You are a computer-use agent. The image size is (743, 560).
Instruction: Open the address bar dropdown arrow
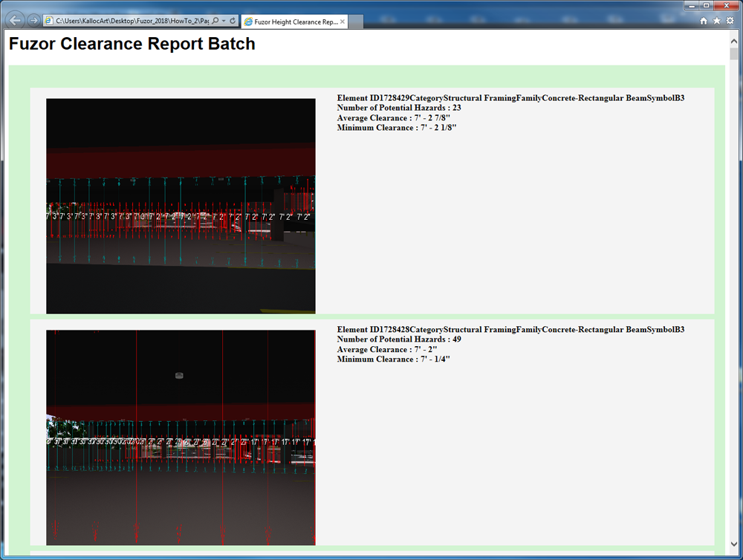(224, 21)
